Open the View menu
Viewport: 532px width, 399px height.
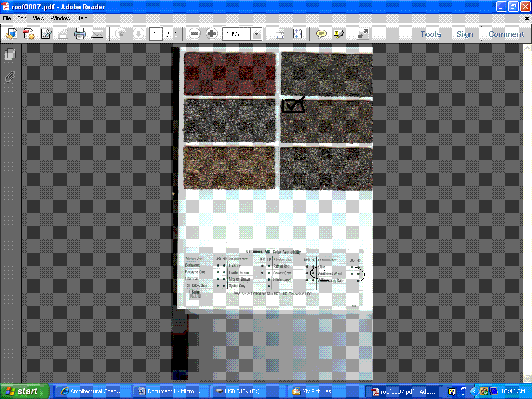coord(38,18)
